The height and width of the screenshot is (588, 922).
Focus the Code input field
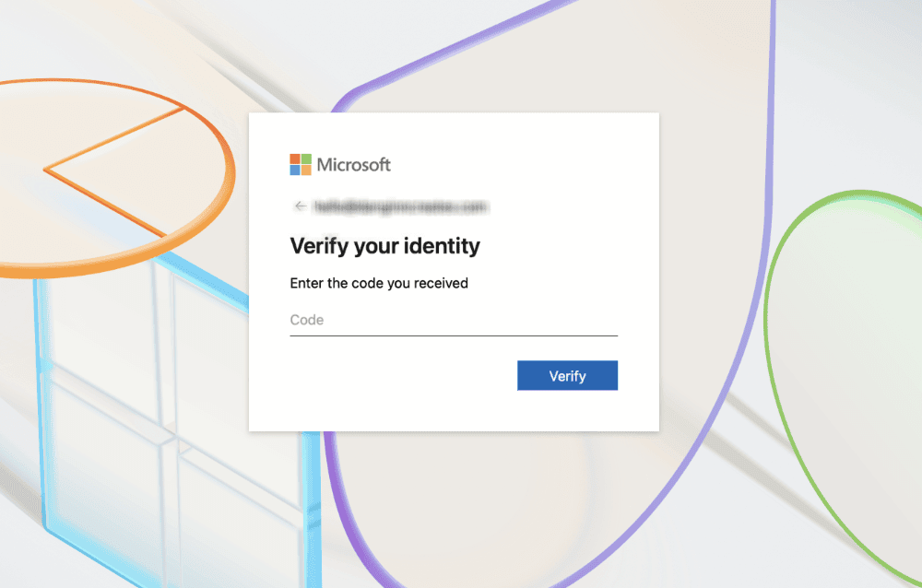(454, 321)
